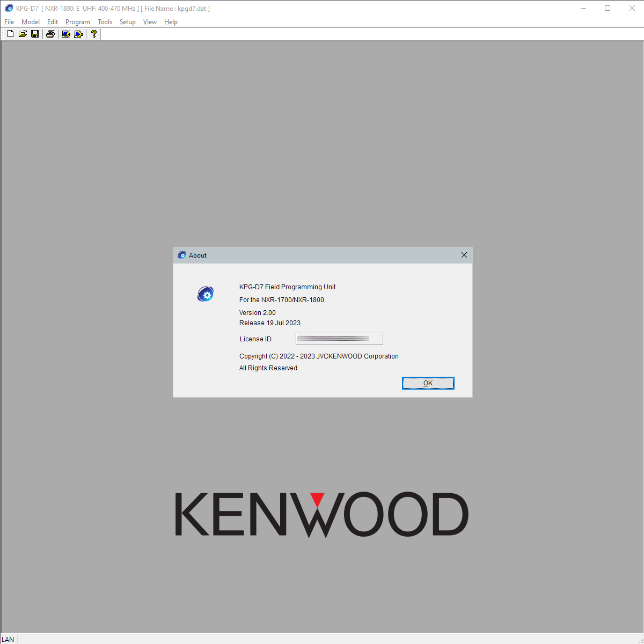Close the About dialog with X
Viewport: 644px width, 644px height.
pyautogui.click(x=464, y=255)
